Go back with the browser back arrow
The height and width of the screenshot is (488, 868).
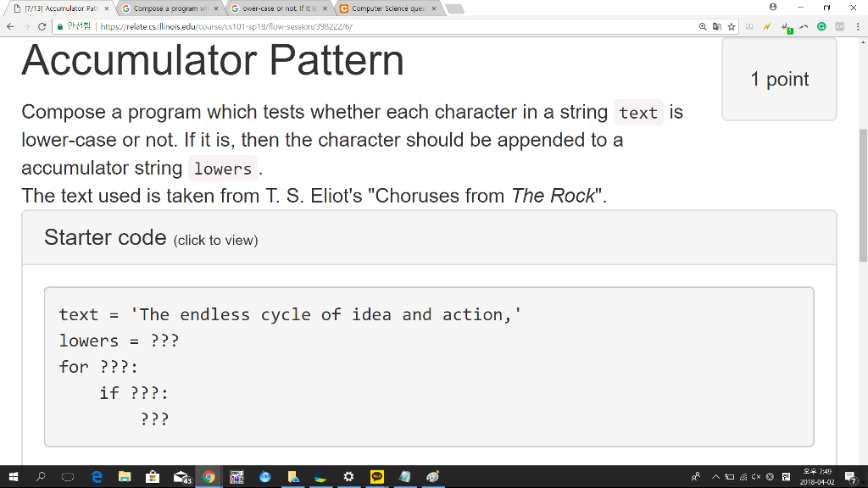point(8,26)
